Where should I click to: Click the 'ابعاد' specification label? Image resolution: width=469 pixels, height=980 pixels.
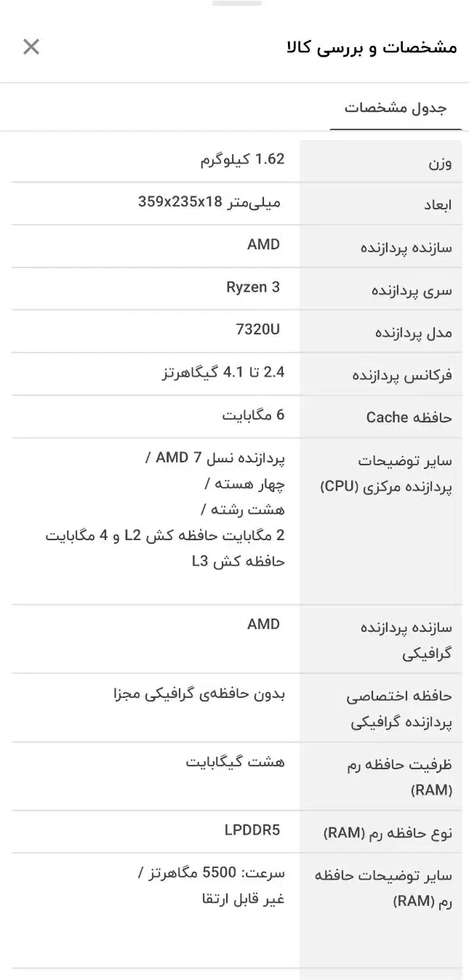437,205
